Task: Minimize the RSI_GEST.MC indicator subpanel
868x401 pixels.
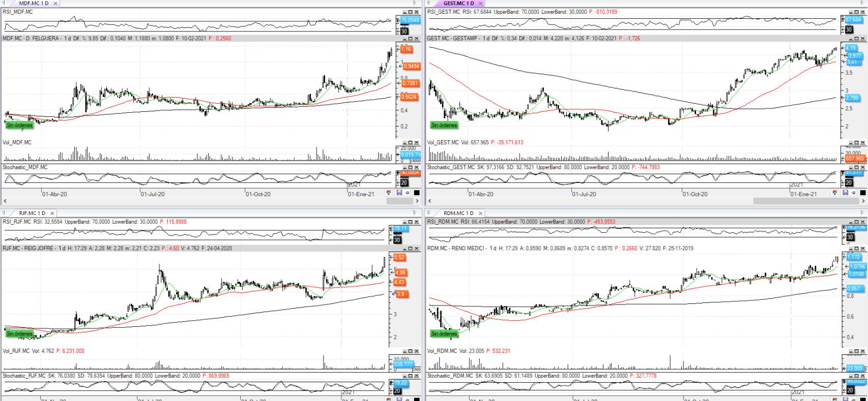Action: [851, 12]
